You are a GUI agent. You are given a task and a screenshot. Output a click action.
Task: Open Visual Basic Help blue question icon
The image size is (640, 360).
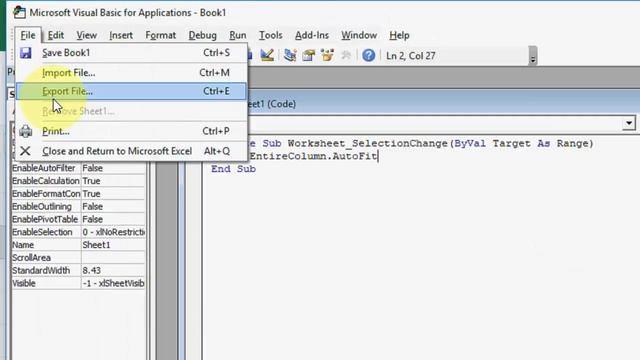(x=368, y=55)
